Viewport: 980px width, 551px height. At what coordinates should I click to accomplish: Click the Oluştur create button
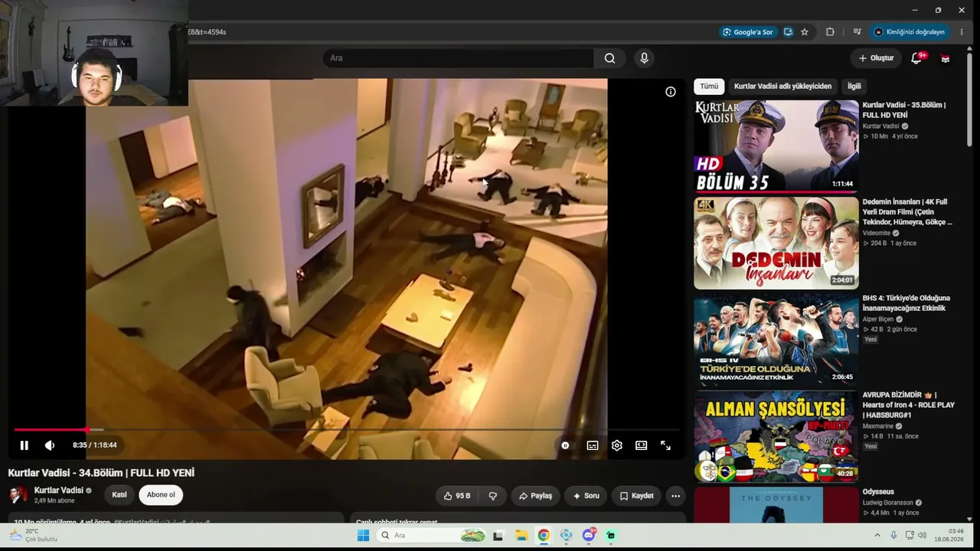(x=877, y=58)
